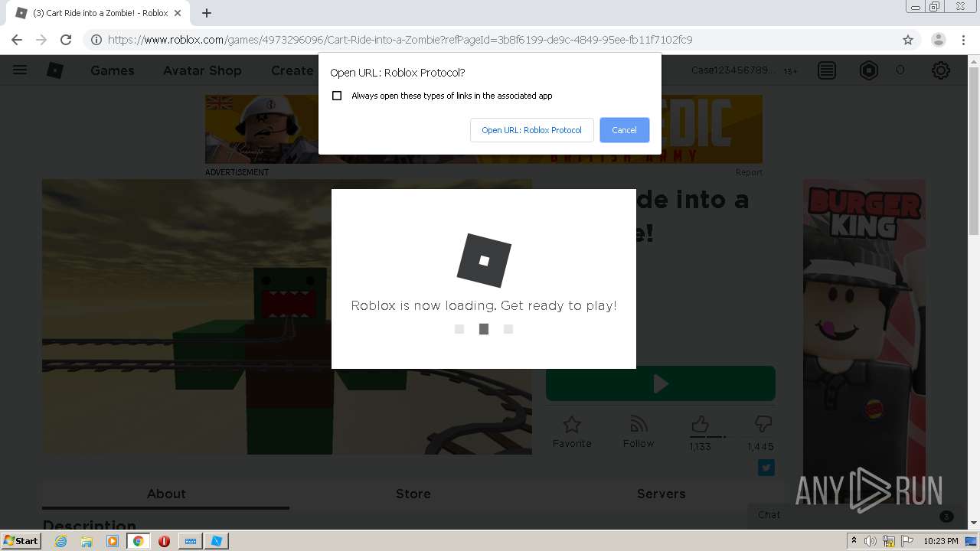
Task: Switch to the Servers tab
Action: tap(661, 494)
